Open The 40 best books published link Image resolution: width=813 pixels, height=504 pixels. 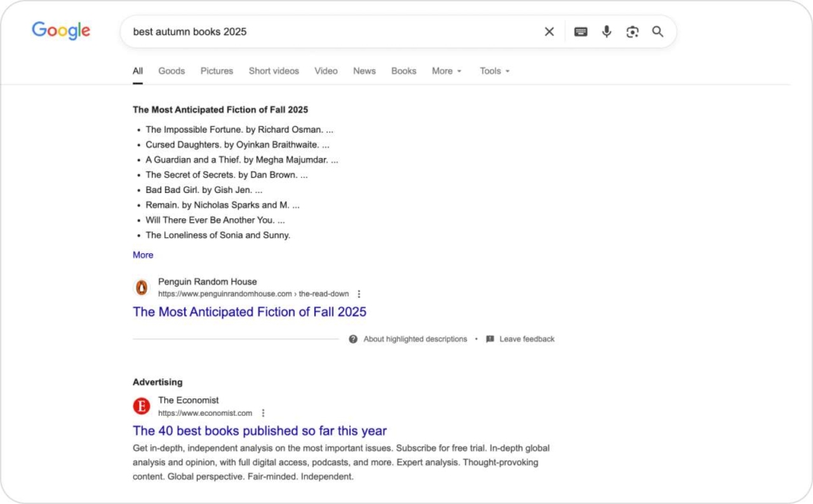pos(260,431)
